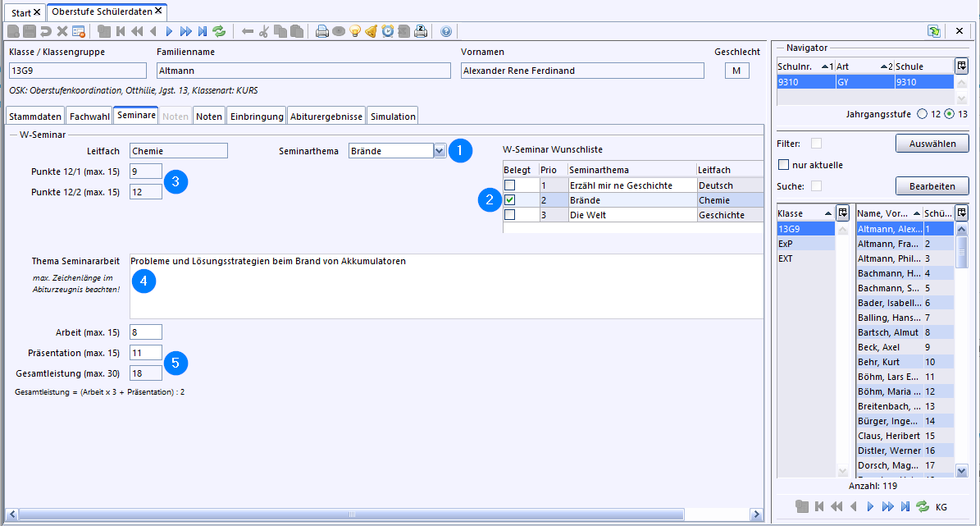
Task: Click the paste clipboard toolbar icon
Action: point(297,31)
